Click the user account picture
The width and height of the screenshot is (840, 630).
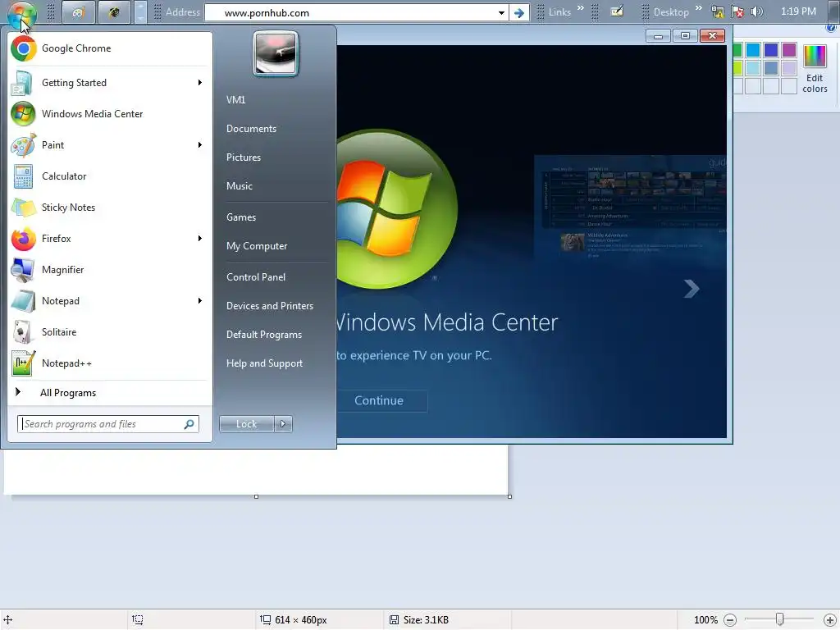click(x=276, y=53)
